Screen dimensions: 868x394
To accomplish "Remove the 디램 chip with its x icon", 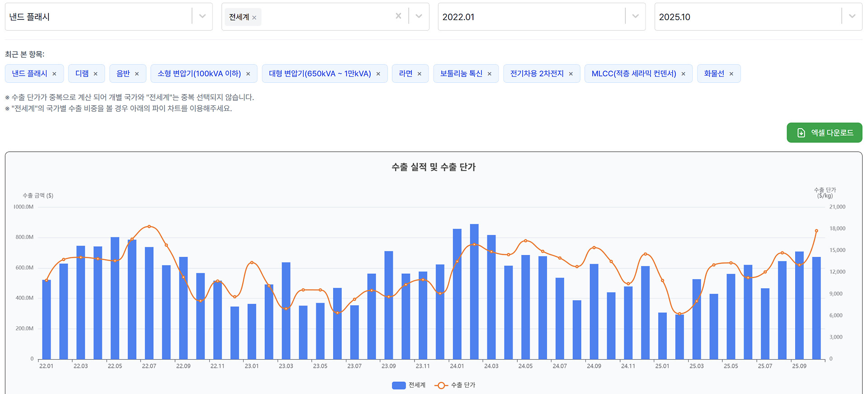I will (95, 74).
